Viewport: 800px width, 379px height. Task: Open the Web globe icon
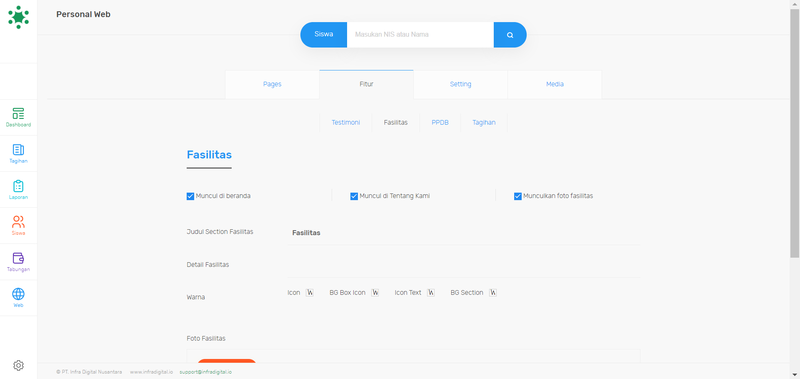pos(18,298)
